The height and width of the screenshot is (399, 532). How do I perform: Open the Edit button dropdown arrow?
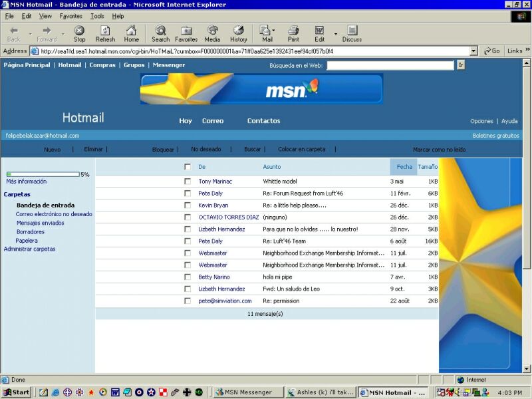pyautogui.click(x=335, y=33)
